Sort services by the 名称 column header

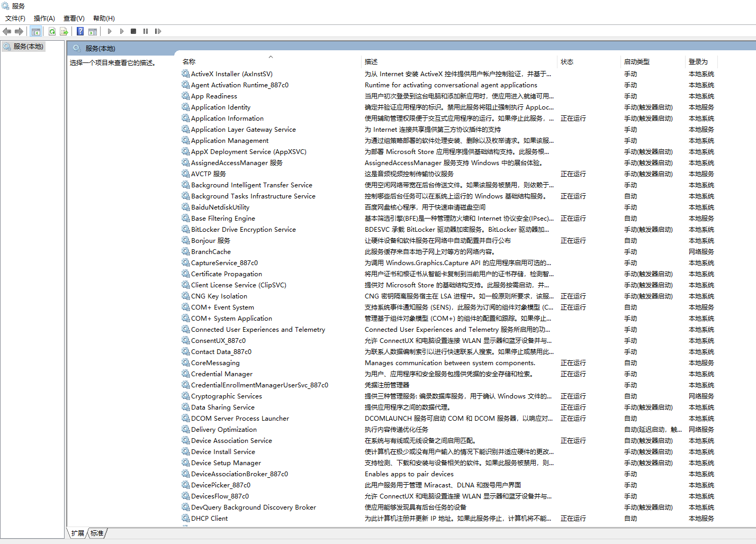(x=189, y=62)
